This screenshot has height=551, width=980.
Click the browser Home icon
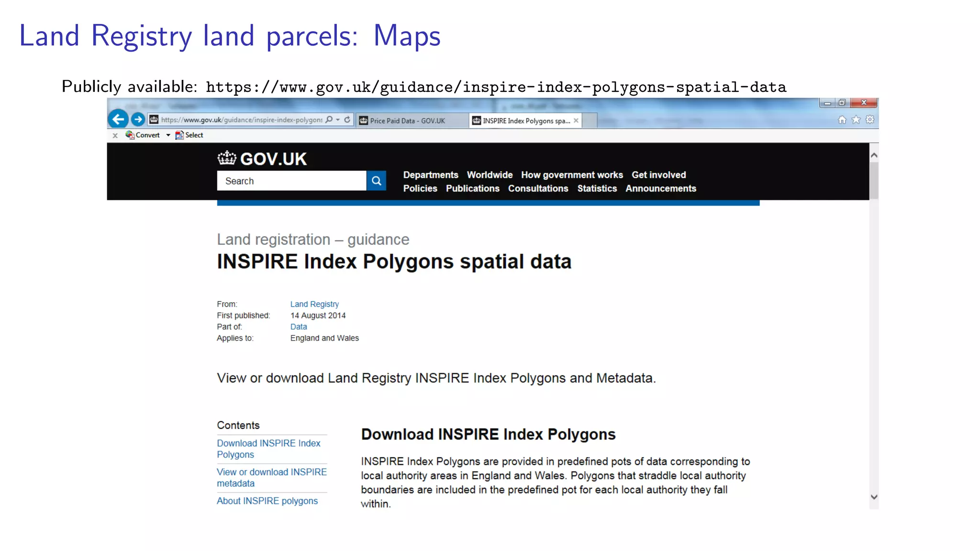click(x=842, y=120)
